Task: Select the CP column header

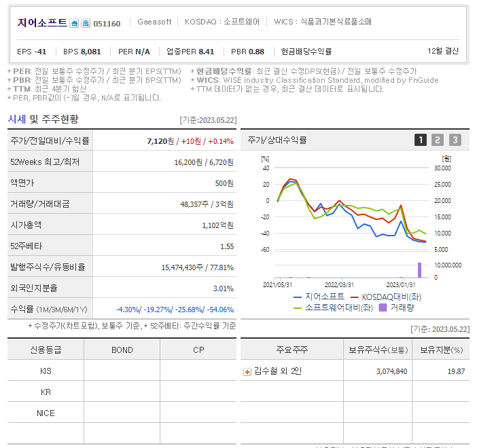Action: (x=198, y=350)
